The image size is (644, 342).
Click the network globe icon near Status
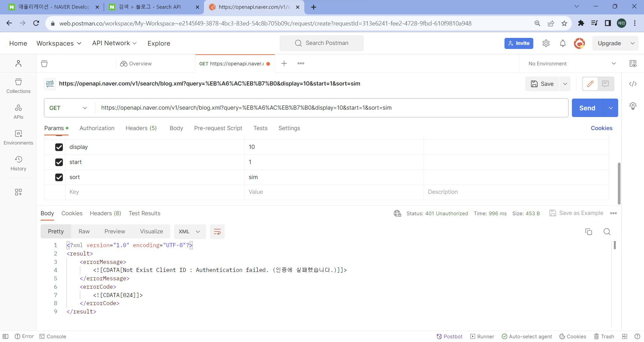397,213
